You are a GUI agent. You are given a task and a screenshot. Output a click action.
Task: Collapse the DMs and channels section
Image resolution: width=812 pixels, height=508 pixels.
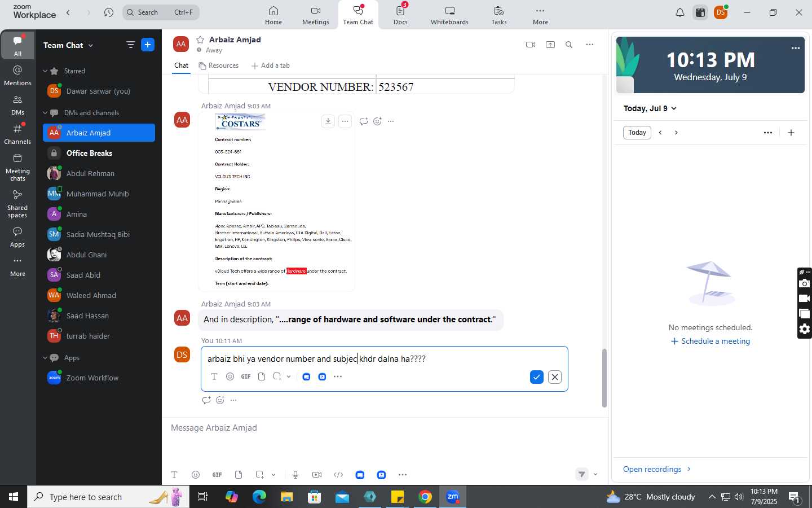tap(45, 113)
